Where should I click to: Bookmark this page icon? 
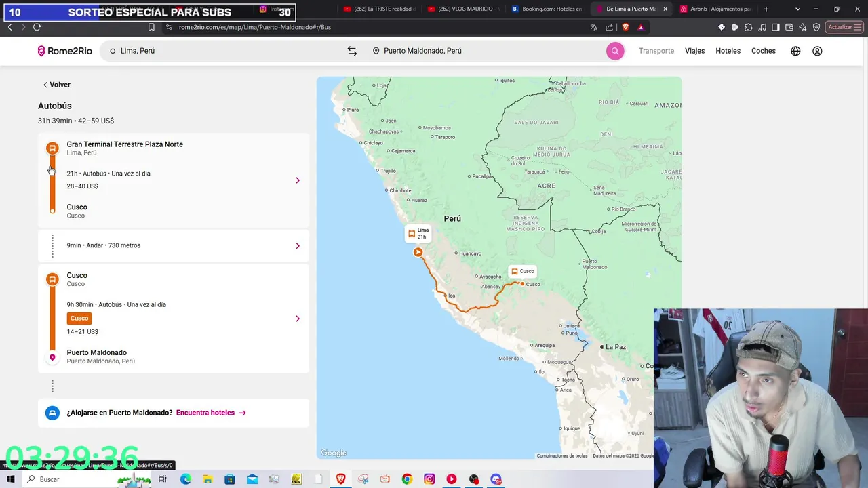pyautogui.click(x=151, y=27)
